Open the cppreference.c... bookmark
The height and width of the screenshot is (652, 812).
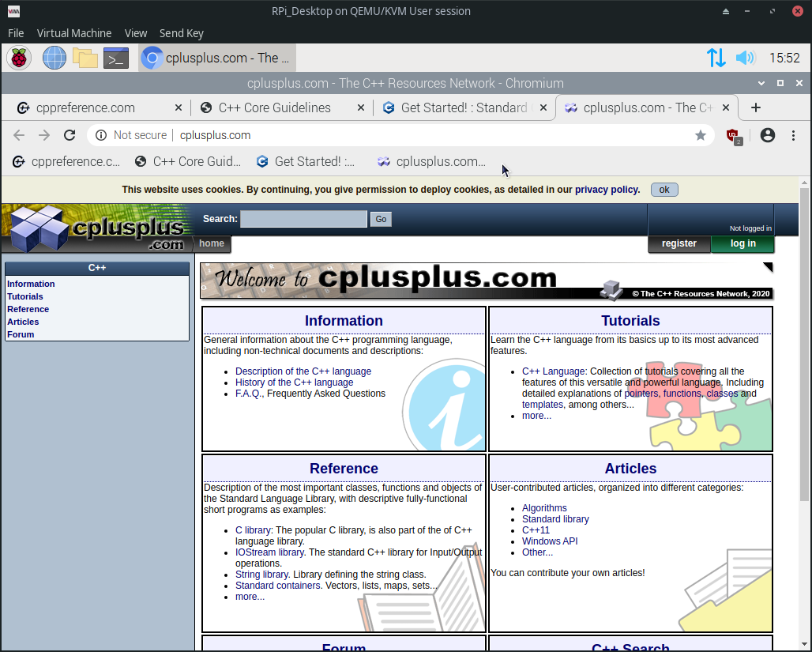click(66, 162)
